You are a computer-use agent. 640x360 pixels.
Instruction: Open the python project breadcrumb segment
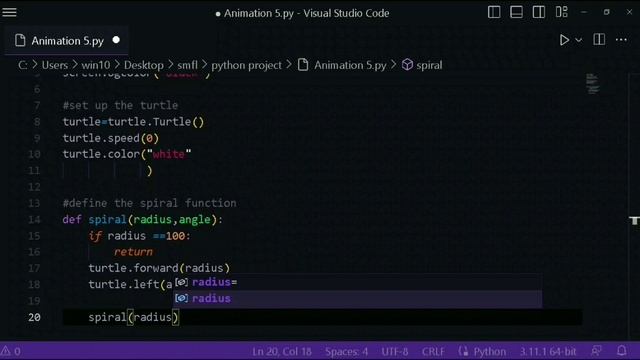(x=247, y=65)
